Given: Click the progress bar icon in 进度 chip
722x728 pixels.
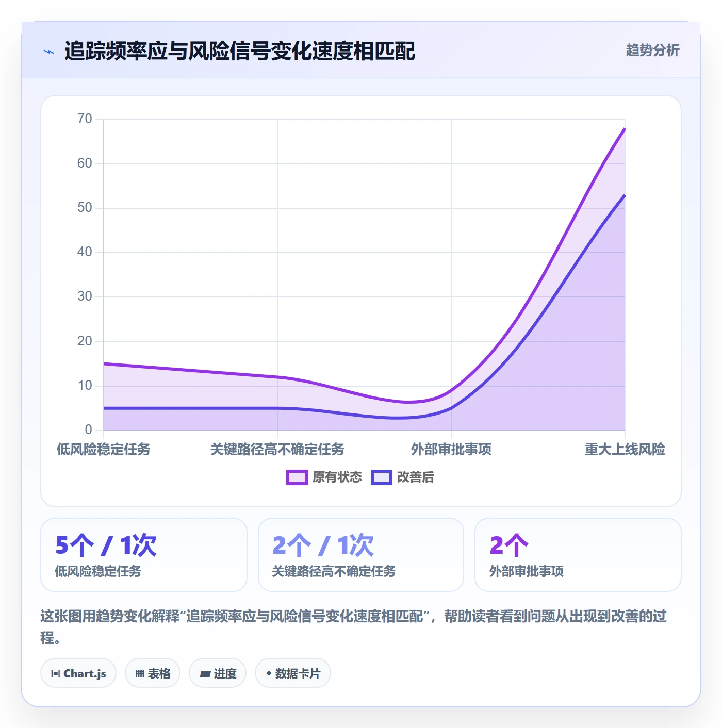Looking at the screenshot, I should pos(205,674).
